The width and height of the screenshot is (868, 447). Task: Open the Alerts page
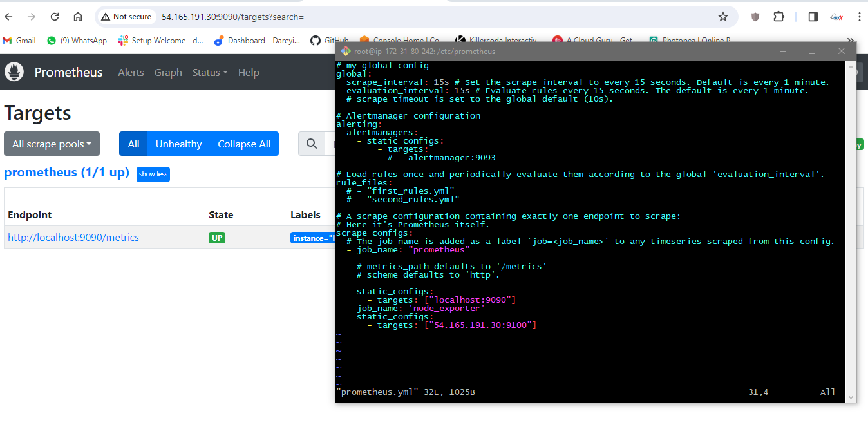(x=131, y=72)
